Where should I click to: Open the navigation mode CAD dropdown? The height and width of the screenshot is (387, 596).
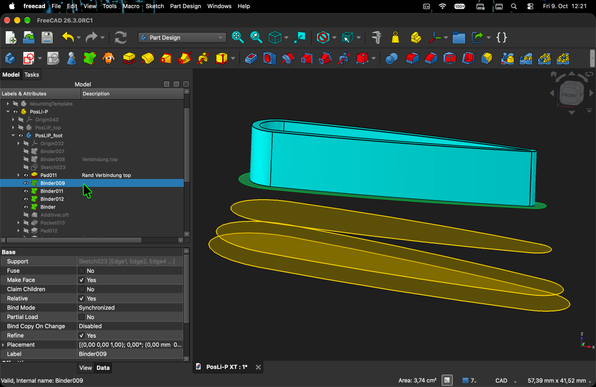[506, 381]
